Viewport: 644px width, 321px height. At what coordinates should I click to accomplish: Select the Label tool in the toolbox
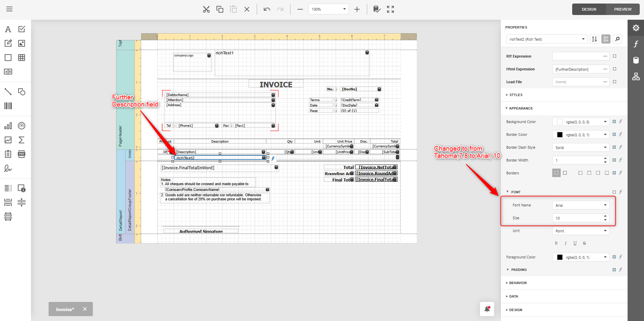(x=7, y=29)
